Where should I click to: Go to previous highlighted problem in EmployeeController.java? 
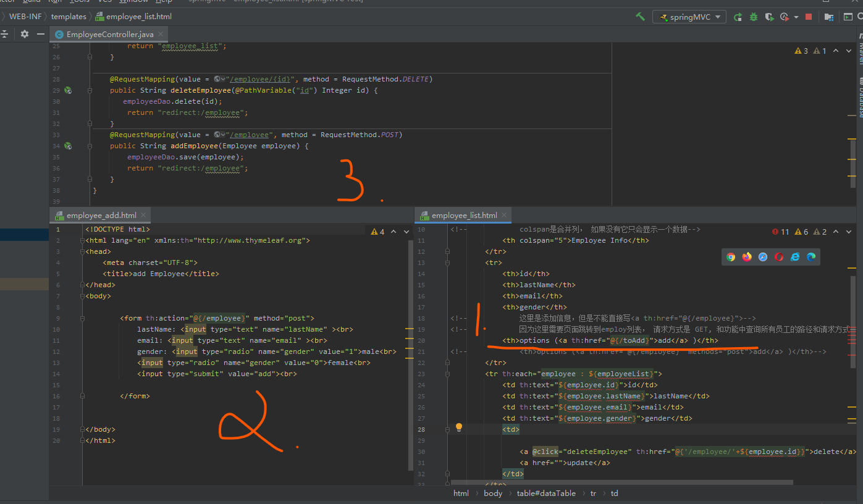835,51
